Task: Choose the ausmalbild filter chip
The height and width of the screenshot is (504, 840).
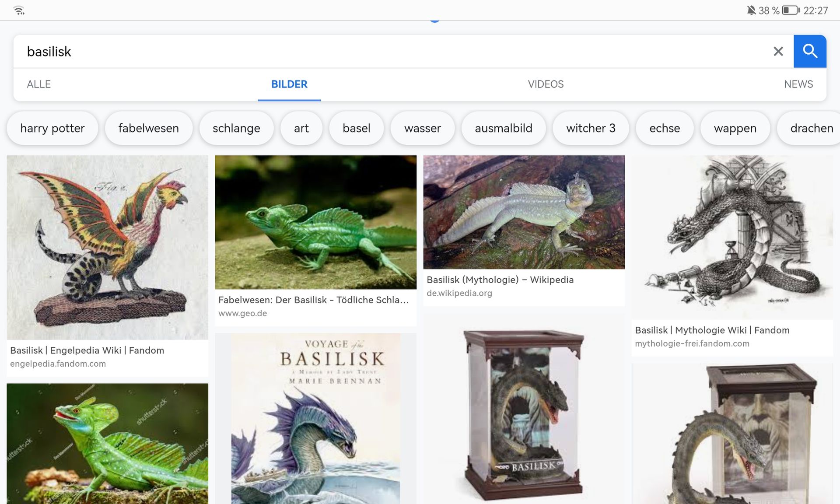Action: [504, 128]
